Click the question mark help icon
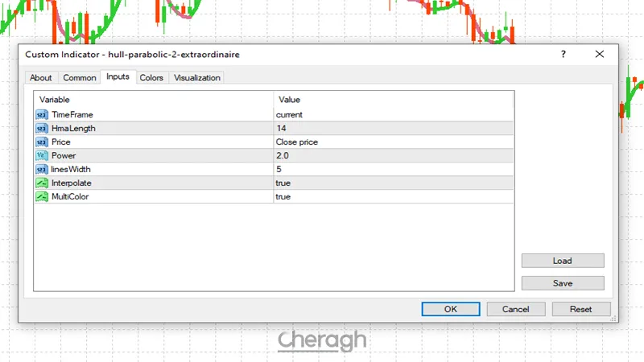 pyautogui.click(x=563, y=54)
